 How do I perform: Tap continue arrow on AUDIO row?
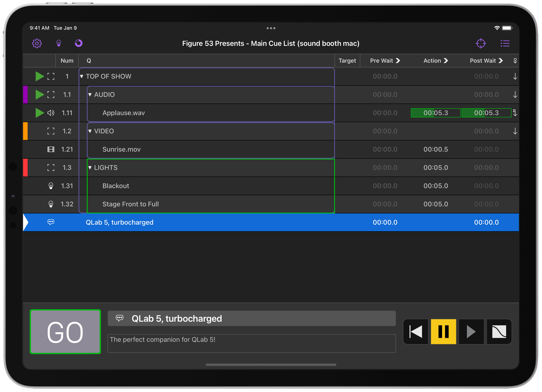pos(515,95)
